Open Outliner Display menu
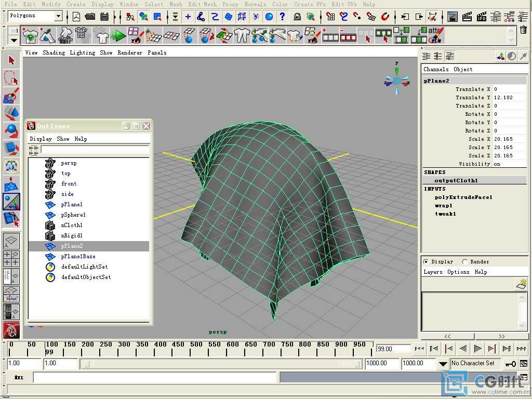532x399 pixels. coord(41,139)
